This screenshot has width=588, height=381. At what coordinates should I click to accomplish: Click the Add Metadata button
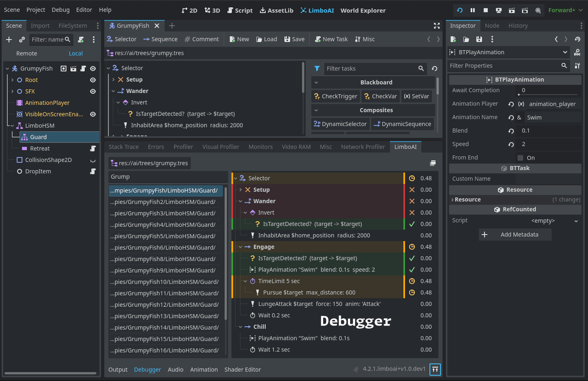click(x=515, y=234)
